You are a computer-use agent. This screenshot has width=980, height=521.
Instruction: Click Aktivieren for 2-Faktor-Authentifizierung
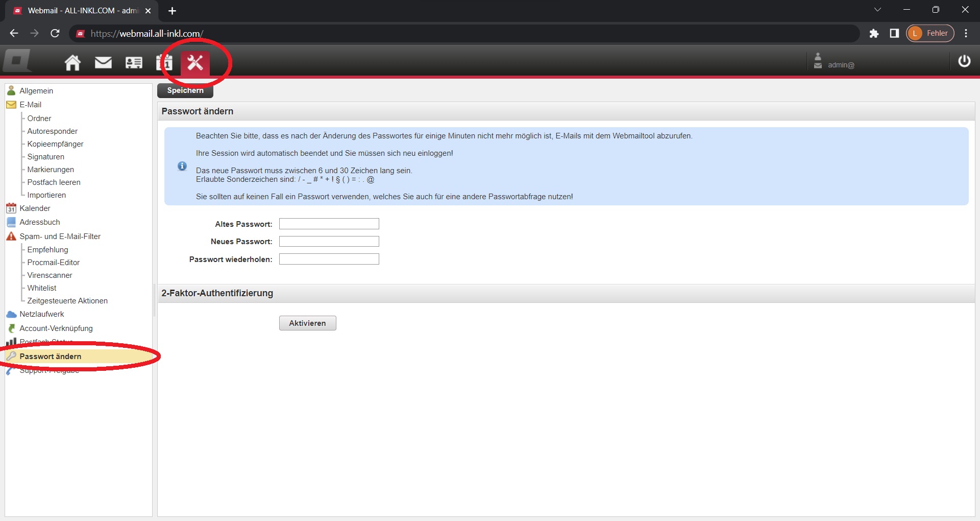(307, 323)
